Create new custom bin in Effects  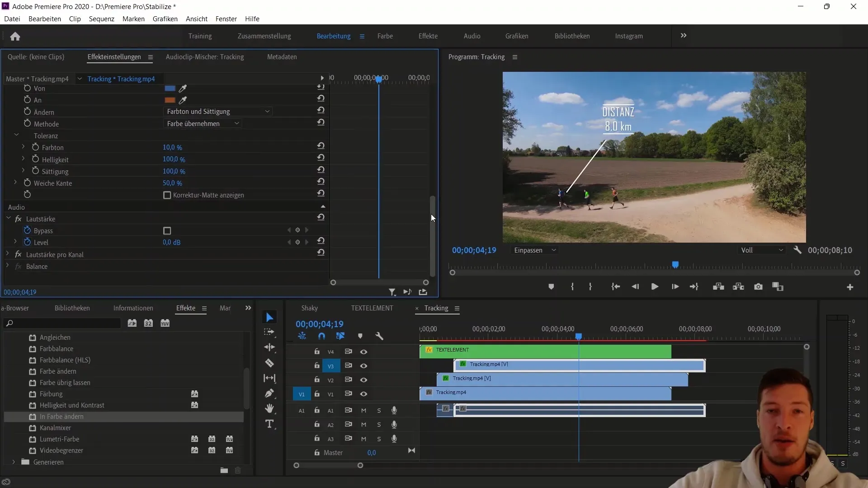click(224, 471)
